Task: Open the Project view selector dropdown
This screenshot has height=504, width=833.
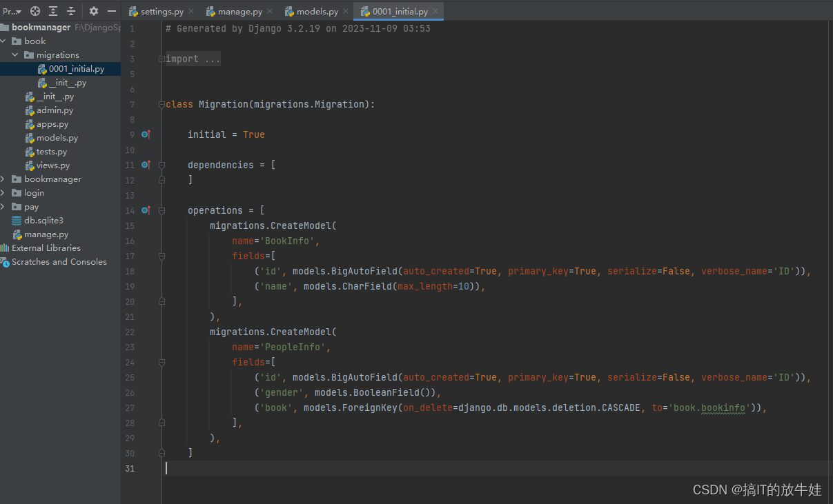Action: coord(12,11)
